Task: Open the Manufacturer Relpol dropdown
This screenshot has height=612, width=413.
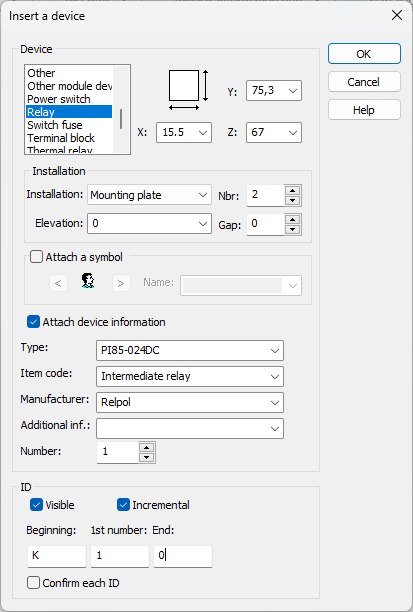Action: tap(190, 402)
